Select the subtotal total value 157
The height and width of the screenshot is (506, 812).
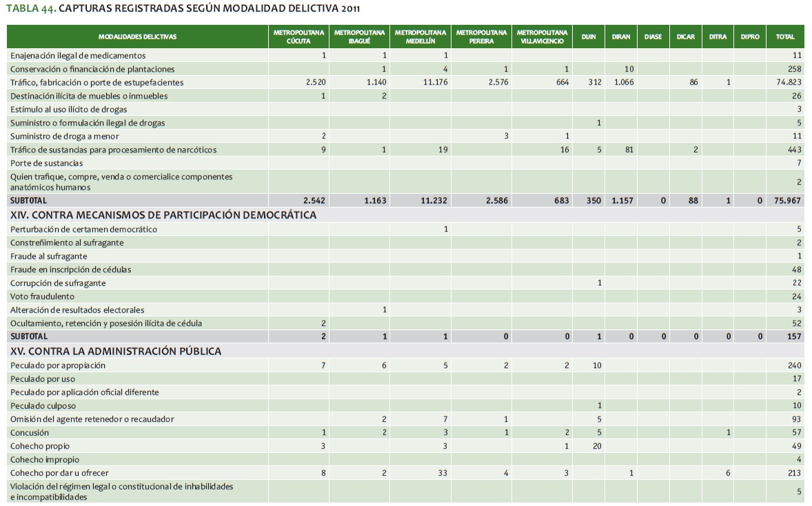coord(793,336)
